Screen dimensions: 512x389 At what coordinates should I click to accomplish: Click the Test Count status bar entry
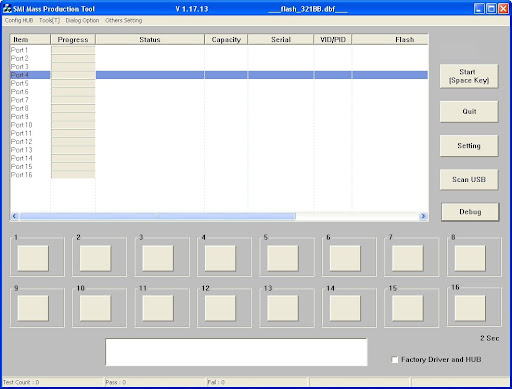coord(21,382)
